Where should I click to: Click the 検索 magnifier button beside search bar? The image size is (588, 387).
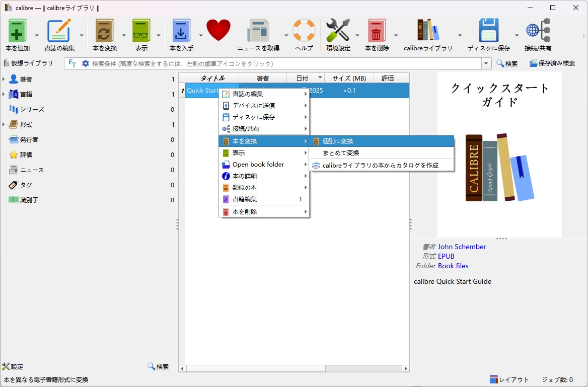click(x=507, y=63)
